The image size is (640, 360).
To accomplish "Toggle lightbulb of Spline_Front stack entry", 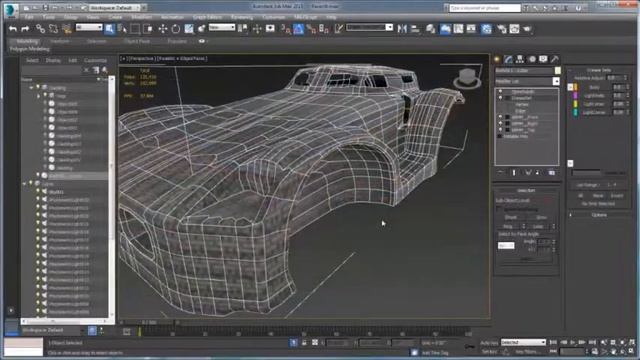I will (x=500, y=117).
